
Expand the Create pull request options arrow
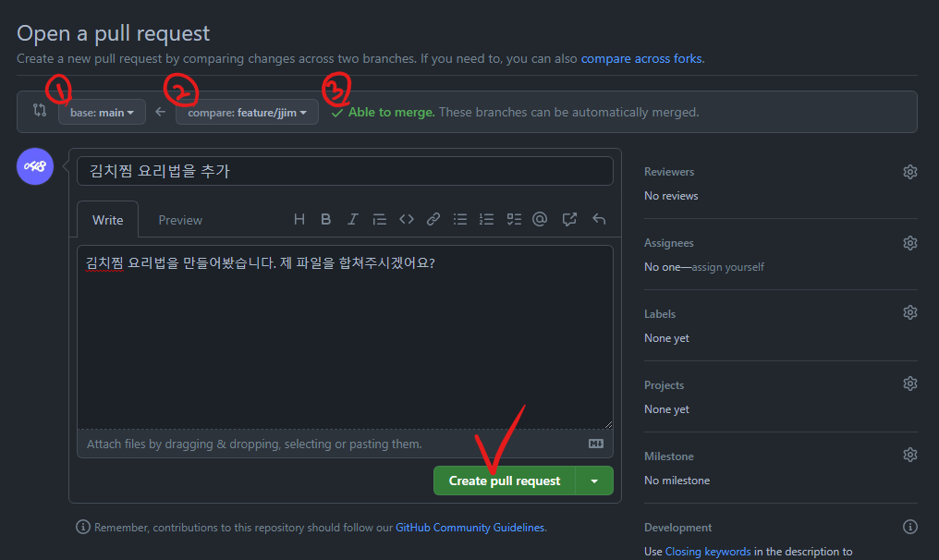pyautogui.click(x=594, y=481)
